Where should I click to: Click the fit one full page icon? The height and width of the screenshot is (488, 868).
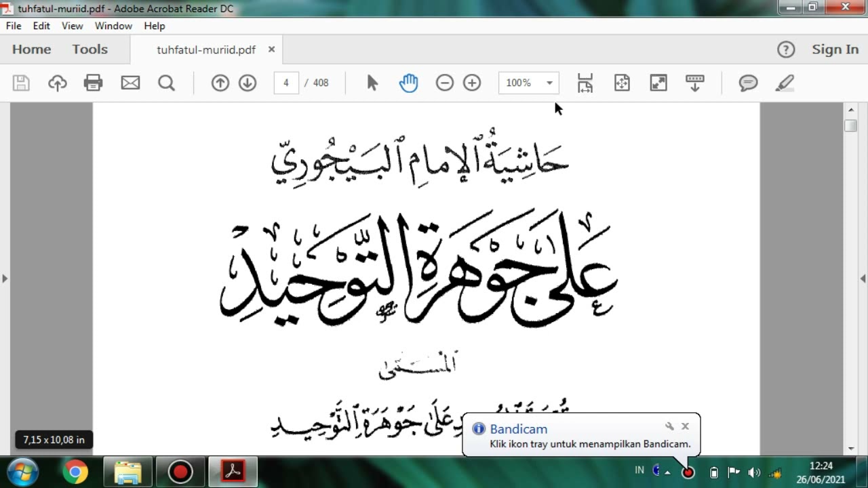click(x=622, y=83)
